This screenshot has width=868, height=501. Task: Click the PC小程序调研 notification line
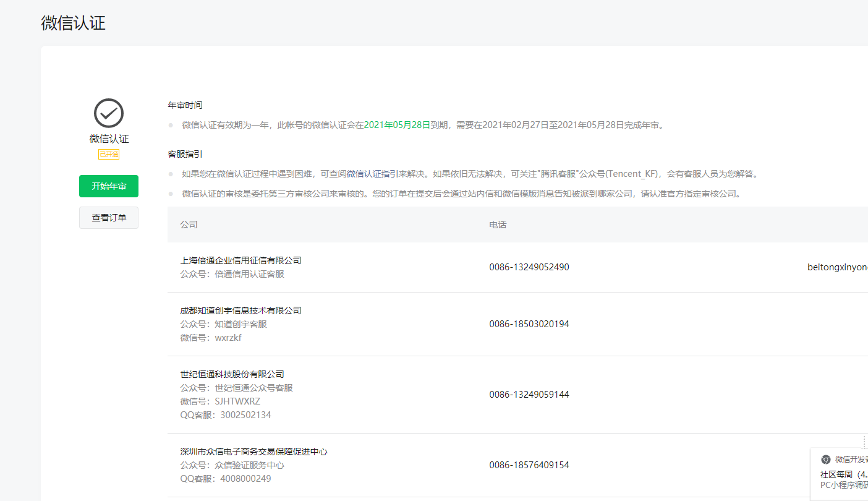point(844,485)
